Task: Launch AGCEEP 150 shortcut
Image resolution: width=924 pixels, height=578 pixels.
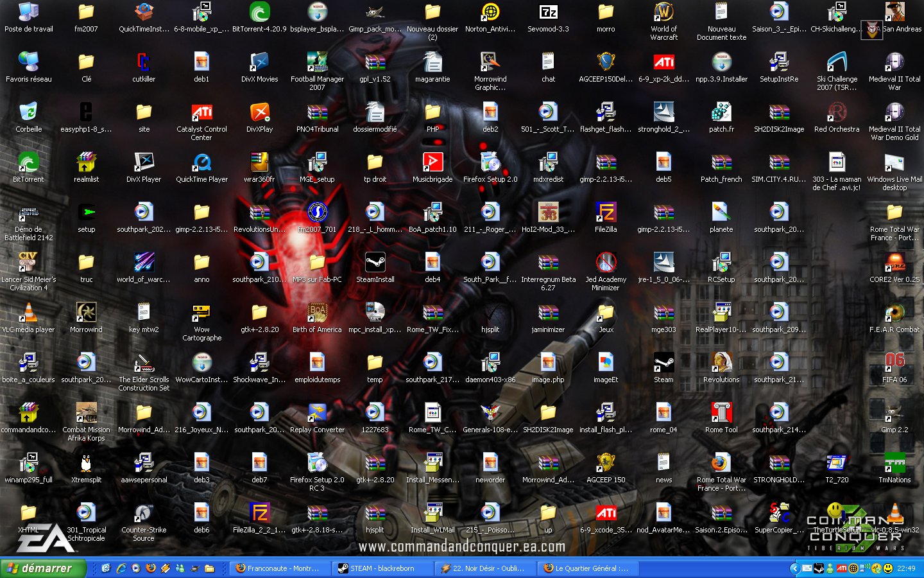Action: tap(606, 468)
